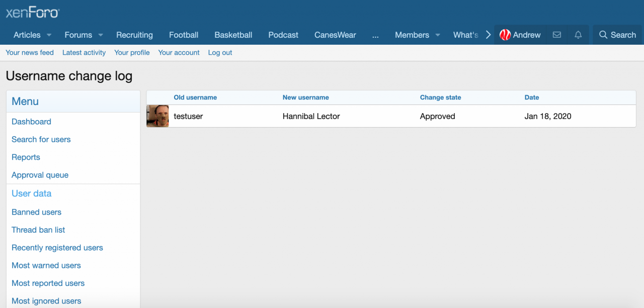Open the Approval queue sidebar link

40,175
